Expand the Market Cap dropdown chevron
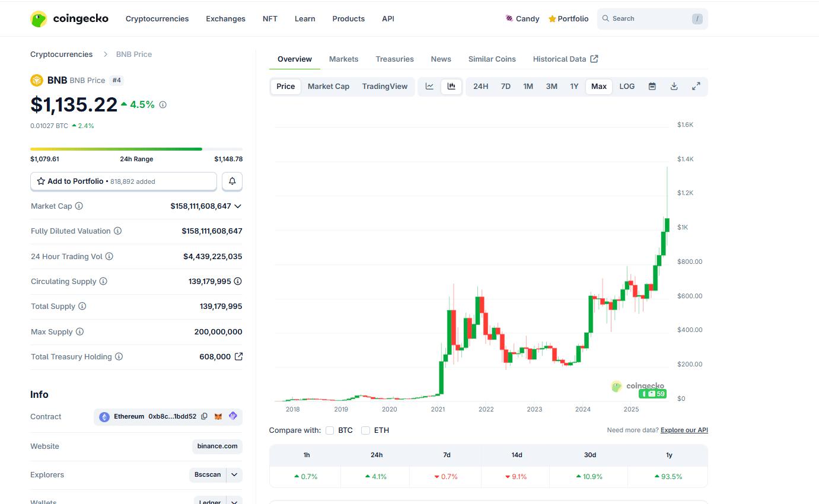This screenshot has width=819, height=504. pyautogui.click(x=238, y=206)
